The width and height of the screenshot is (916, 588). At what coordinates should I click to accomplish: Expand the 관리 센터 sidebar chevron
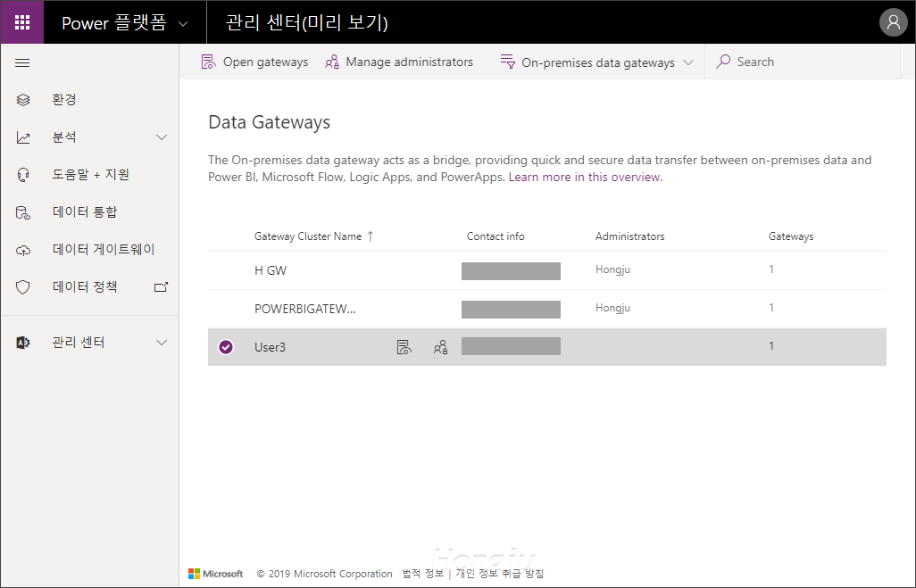tap(162, 343)
